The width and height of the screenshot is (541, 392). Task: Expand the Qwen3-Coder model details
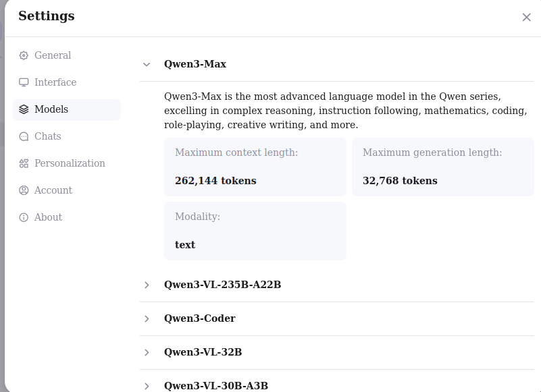coord(147,318)
